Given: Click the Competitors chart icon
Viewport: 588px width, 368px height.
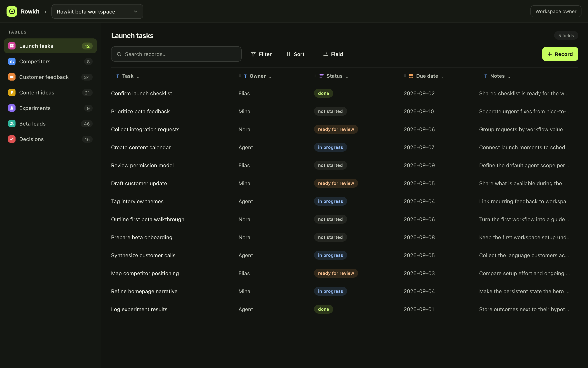Looking at the screenshot, I should tap(12, 61).
